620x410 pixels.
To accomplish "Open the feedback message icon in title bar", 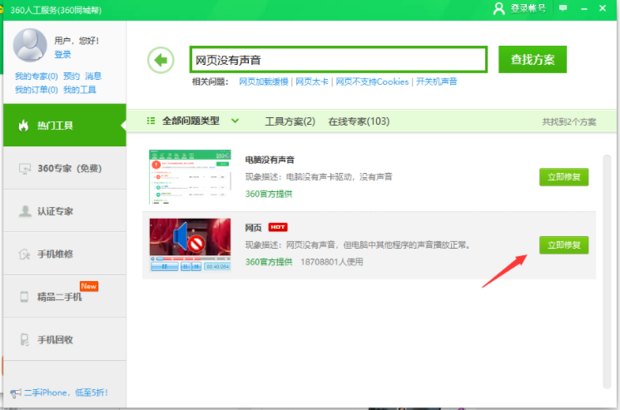I will [563, 8].
